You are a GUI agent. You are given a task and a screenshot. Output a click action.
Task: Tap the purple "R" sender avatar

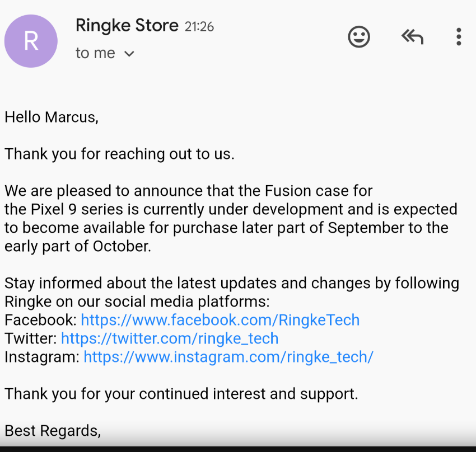tap(31, 41)
